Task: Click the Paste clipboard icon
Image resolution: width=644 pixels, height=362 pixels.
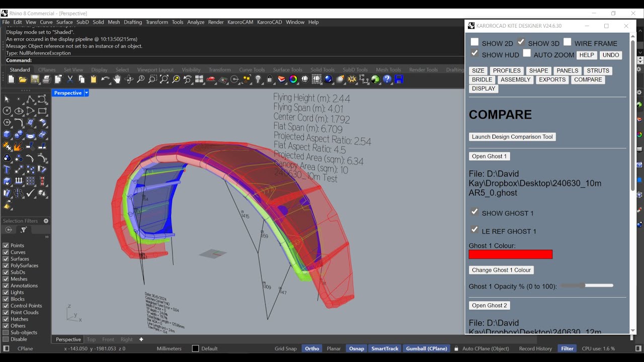Action: (94, 79)
